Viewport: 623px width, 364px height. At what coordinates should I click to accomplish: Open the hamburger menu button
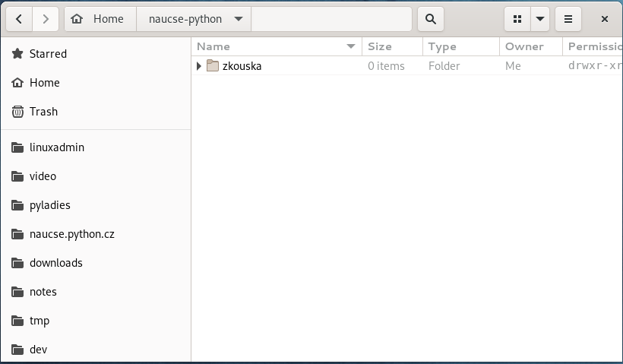(x=568, y=19)
